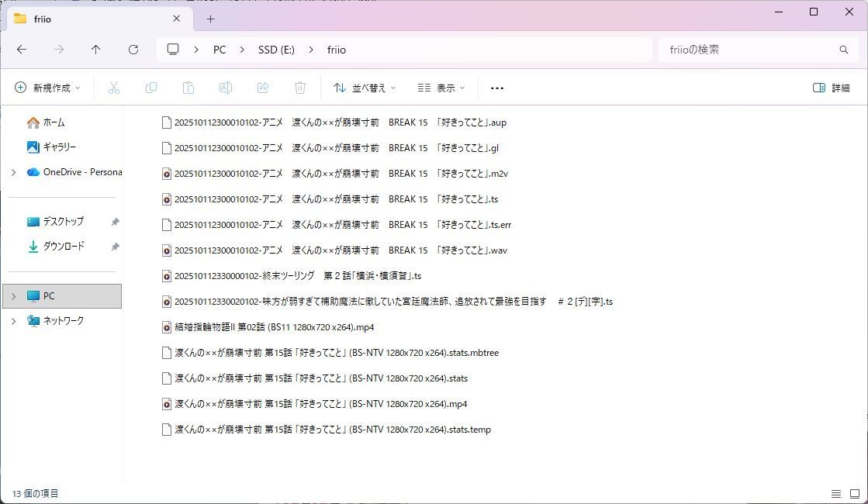Click the Rename icon in toolbar

(x=226, y=88)
